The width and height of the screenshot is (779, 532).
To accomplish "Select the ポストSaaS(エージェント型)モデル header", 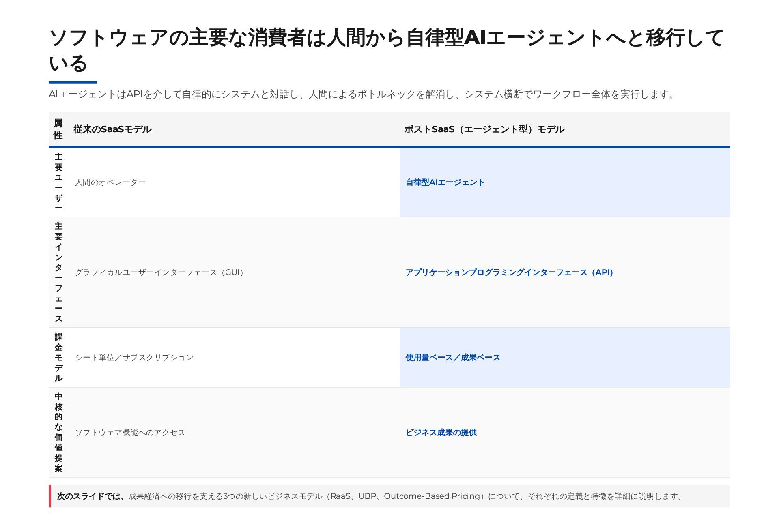I will click(484, 129).
